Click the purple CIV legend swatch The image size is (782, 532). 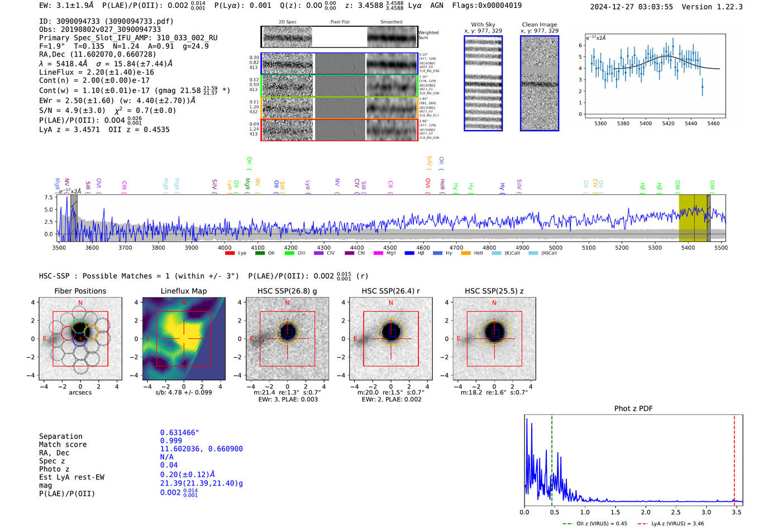(x=319, y=253)
